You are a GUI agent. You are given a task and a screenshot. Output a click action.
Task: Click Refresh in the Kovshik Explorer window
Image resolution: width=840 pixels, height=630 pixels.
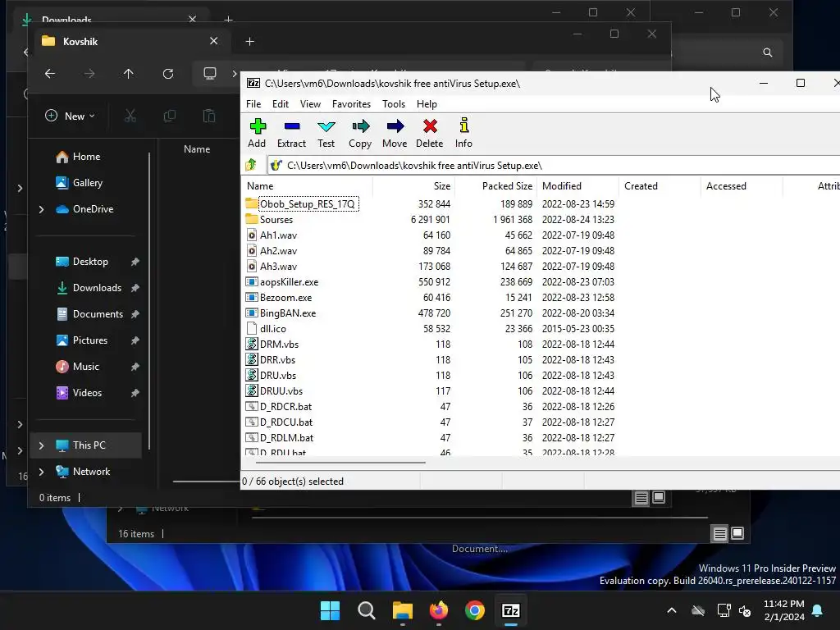click(168, 74)
